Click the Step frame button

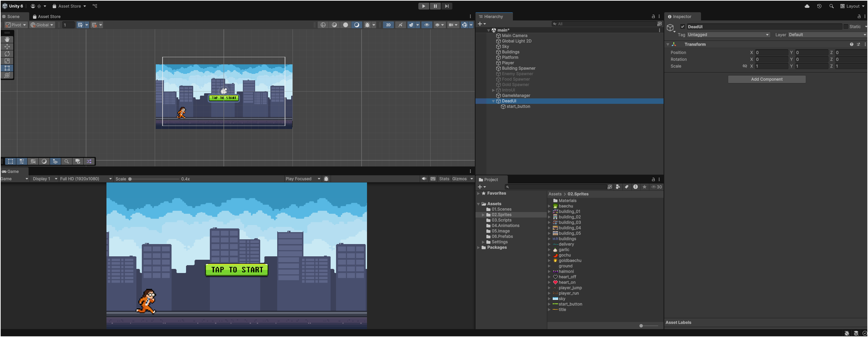click(x=447, y=6)
